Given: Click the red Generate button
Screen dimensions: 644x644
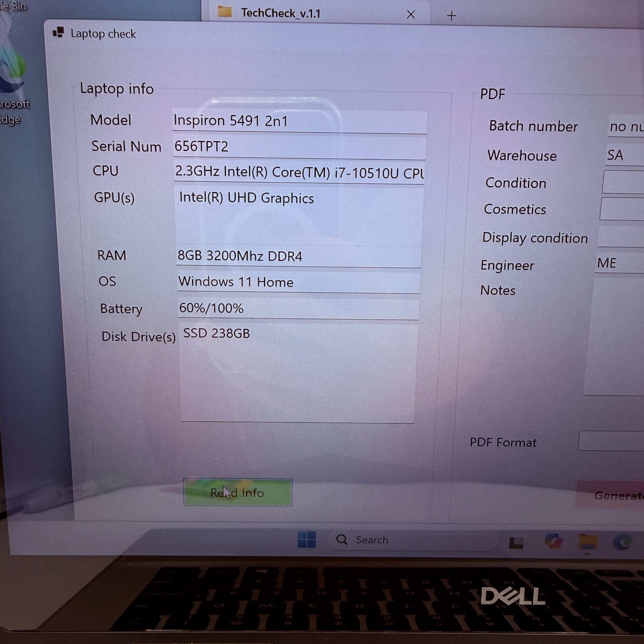Looking at the screenshot, I should click(x=610, y=495).
